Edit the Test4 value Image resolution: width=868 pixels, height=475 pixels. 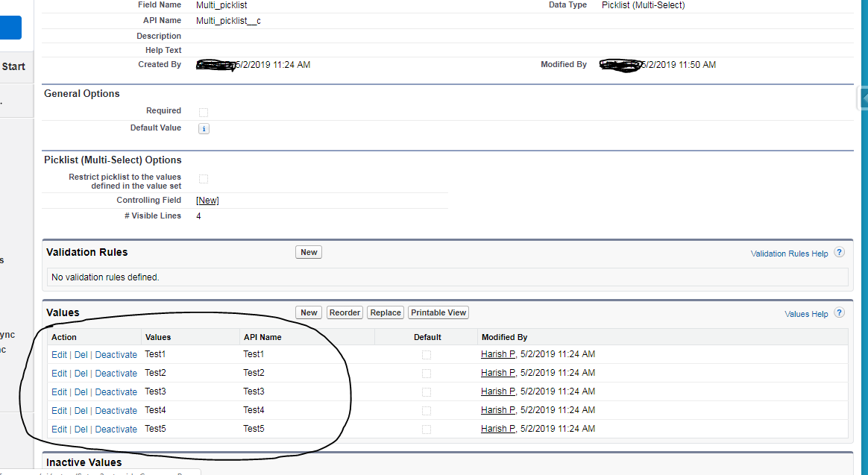59,411
